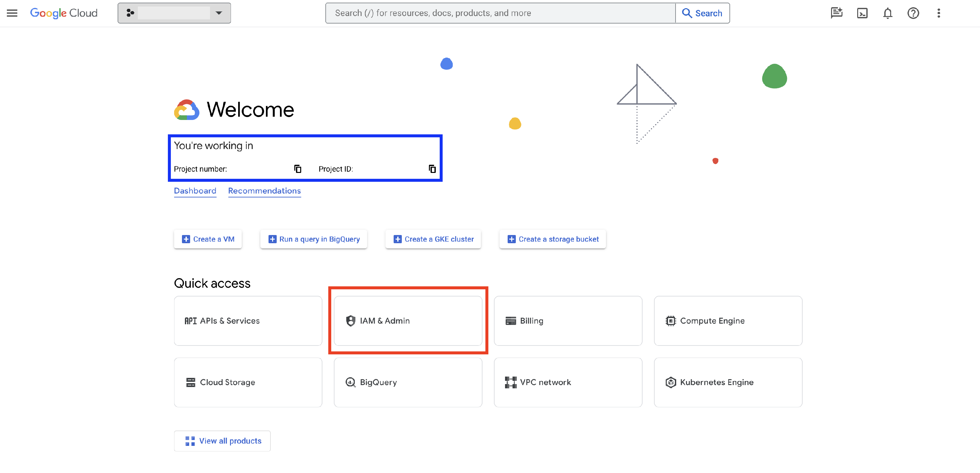Open Compute Engine quick access card
Viewport: 980px width, 473px height.
(x=728, y=321)
